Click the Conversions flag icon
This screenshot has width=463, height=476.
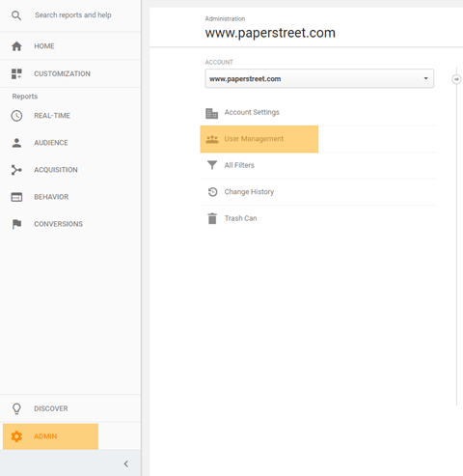click(16, 224)
